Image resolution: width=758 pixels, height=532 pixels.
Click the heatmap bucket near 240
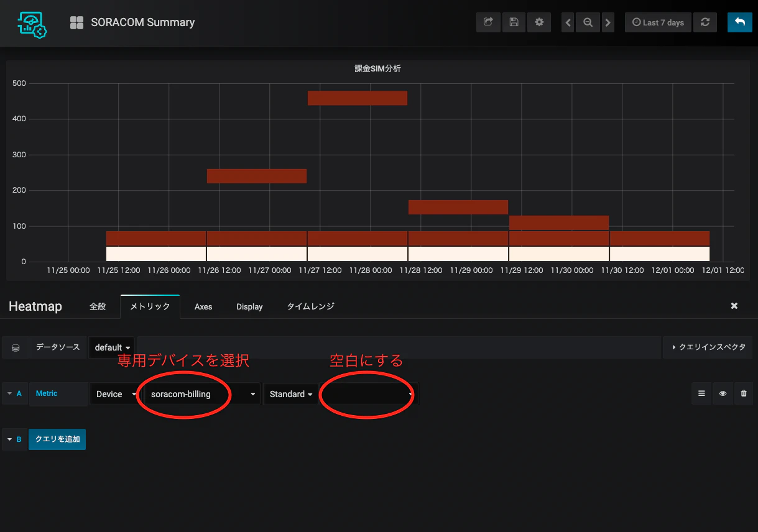[257, 176]
